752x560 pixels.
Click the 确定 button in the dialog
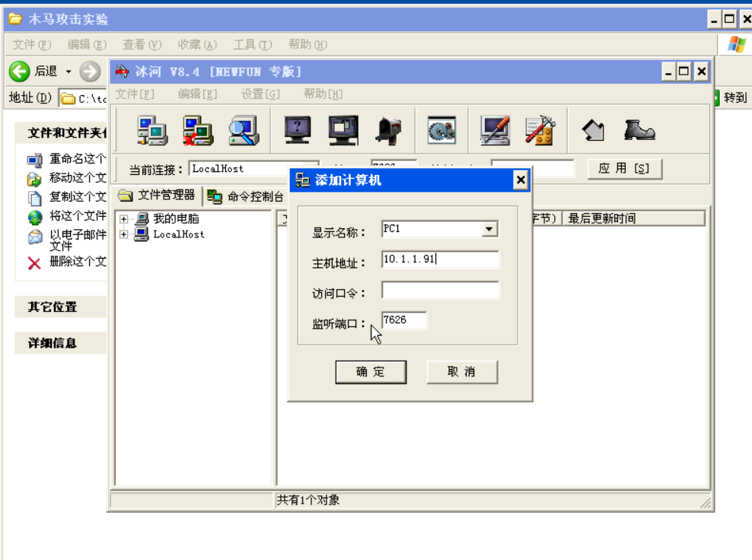pos(371,372)
